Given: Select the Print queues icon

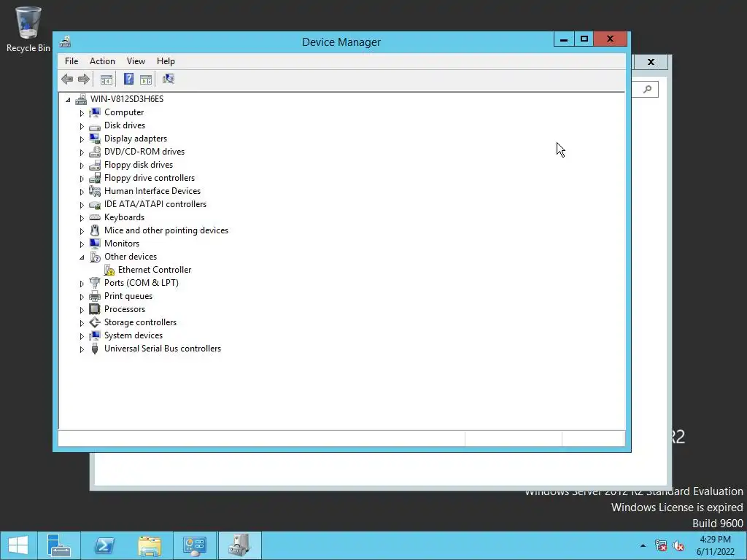Looking at the screenshot, I should point(95,296).
